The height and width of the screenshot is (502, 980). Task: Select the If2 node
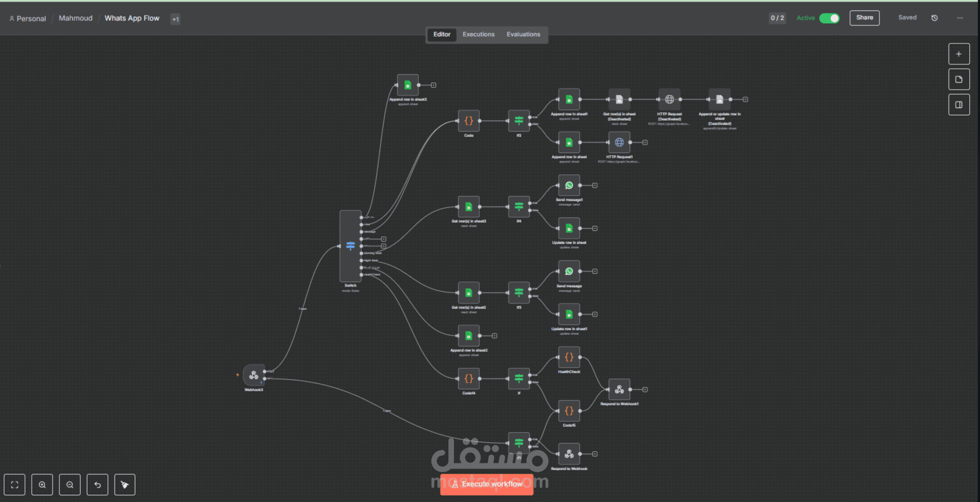tap(519, 121)
